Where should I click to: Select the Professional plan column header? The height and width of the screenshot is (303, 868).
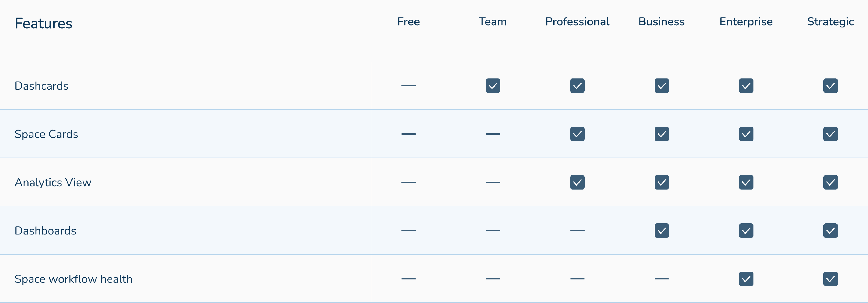pos(577,22)
